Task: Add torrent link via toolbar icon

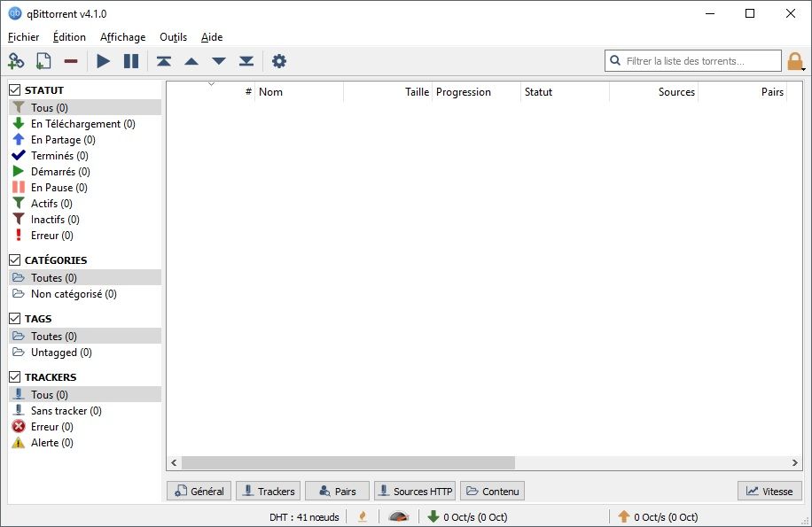Action: click(16, 61)
